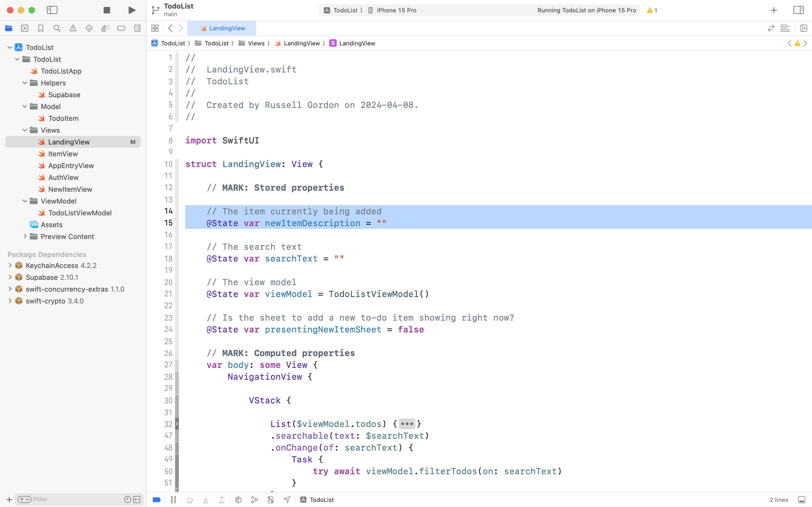Toggle the left sidebar visibility
This screenshot has width=812, height=507.
click(52, 10)
